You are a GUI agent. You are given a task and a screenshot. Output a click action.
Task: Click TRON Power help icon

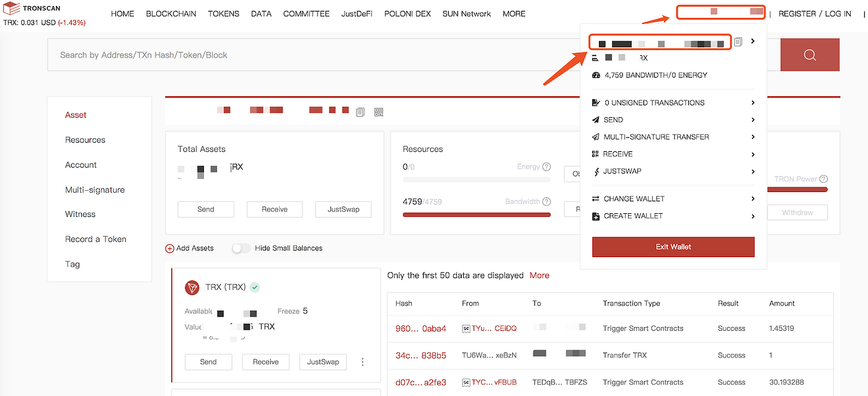823,179
